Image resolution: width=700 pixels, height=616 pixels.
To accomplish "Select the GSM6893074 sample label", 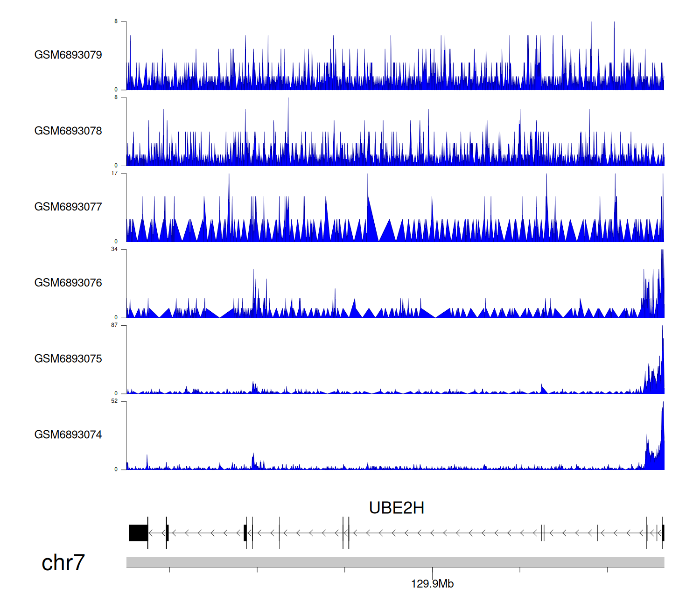I will (x=68, y=435).
